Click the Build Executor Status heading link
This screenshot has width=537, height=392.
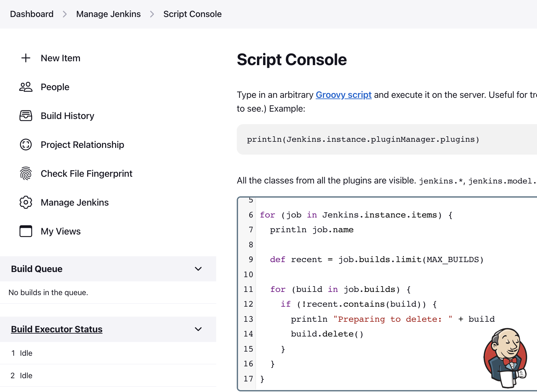click(x=56, y=329)
